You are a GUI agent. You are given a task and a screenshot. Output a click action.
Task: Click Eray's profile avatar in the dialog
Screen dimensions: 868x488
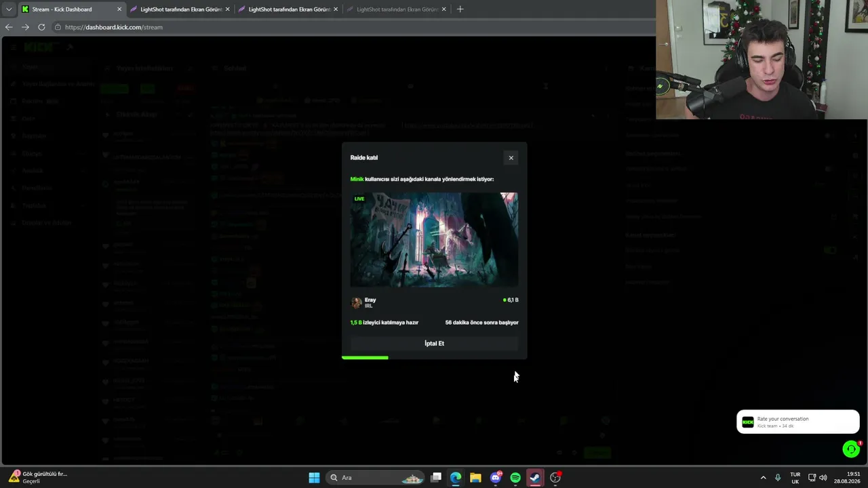click(x=357, y=302)
